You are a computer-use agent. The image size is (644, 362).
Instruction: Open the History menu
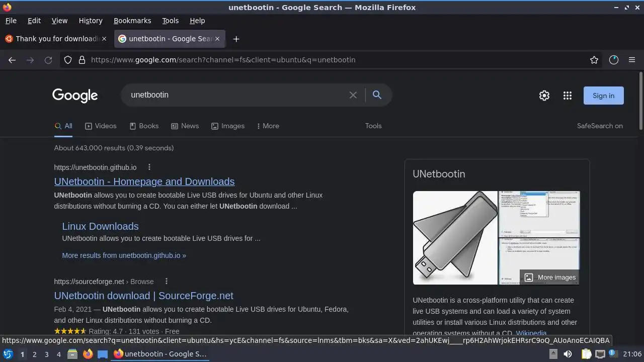click(91, 21)
